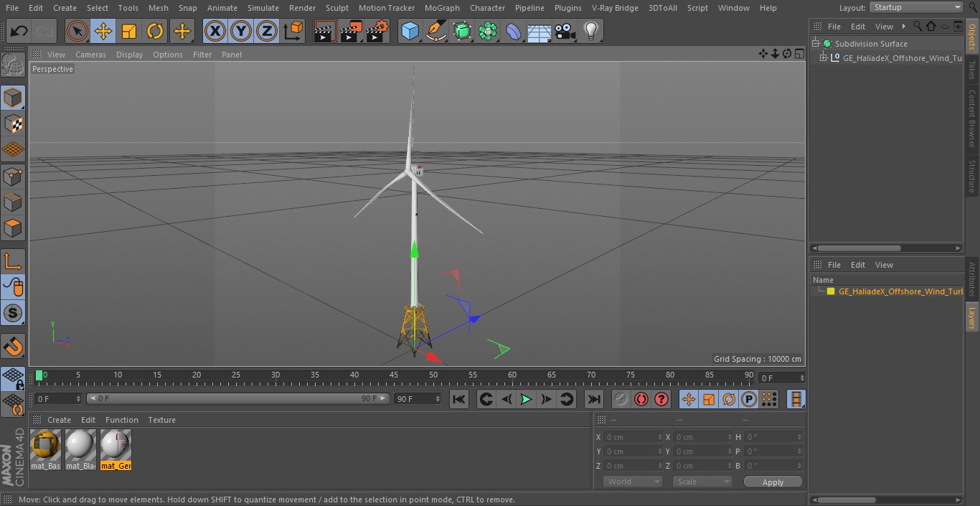Open the Array modeling objects icon
Image resolution: width=980 pixels, height=506 pixels.
click(488, 32)
